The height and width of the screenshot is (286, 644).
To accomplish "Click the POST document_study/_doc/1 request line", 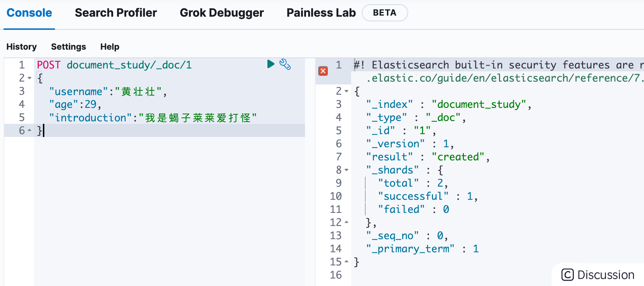I will click(114, 65).
